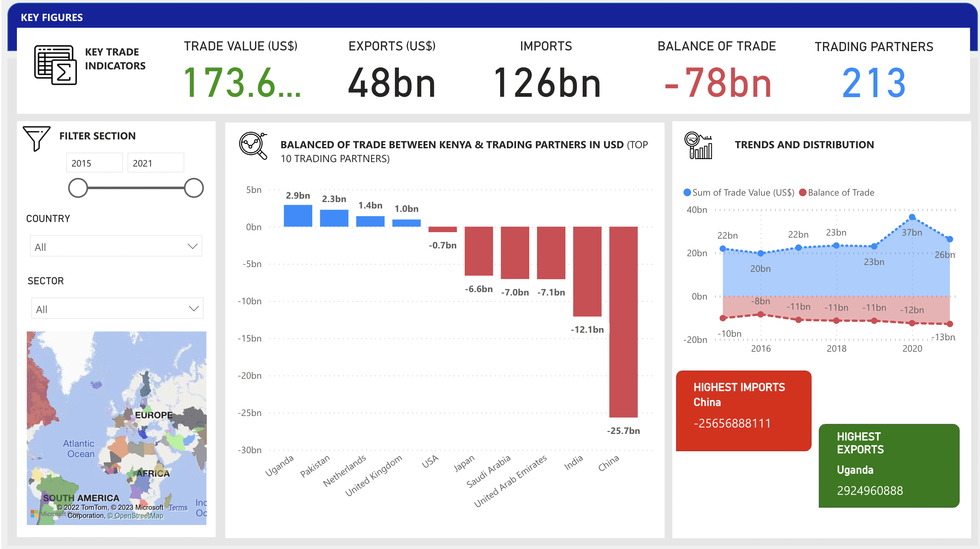Open the map Terms link
The width and height of the screenshot is (980, 549).
[178, 507]
